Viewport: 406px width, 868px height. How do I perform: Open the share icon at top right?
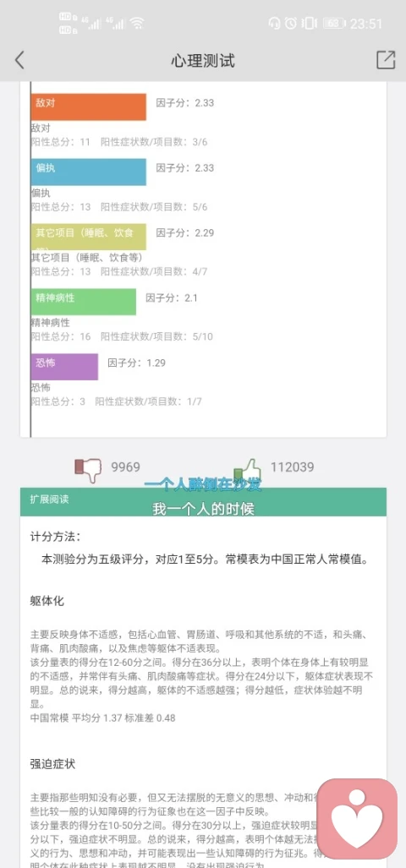pos(386,60)
